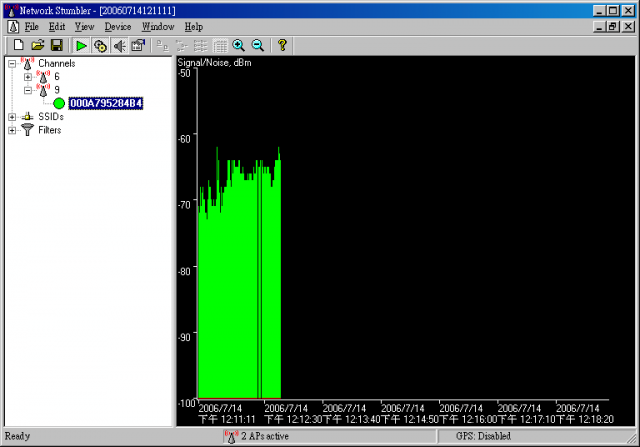Toggle scanning with the green play button

(x=82, y=46)
